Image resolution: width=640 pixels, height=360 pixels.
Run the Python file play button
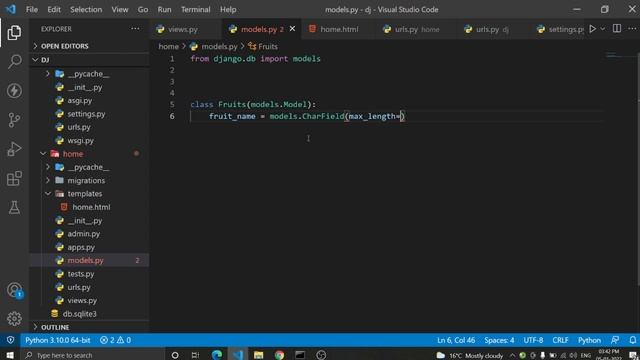point(592,29)
